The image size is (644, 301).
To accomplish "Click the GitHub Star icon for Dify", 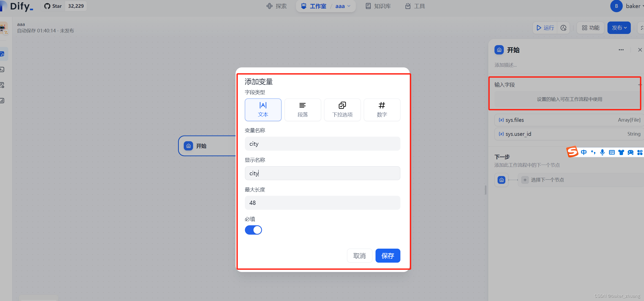I will 47,6.
